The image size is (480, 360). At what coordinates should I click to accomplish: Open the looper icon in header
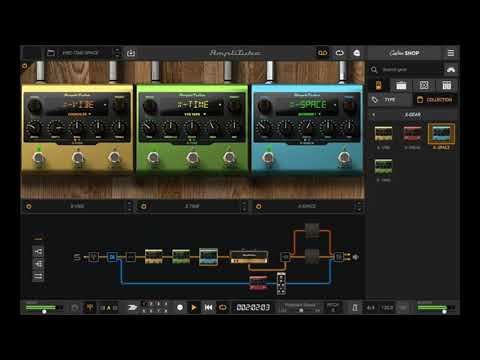point(340,53)
